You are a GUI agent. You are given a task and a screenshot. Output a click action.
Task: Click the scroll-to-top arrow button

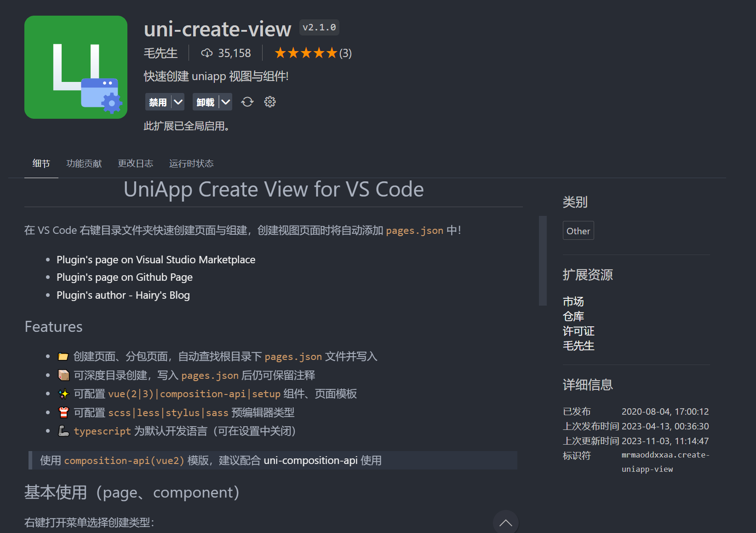coord(506,522)
